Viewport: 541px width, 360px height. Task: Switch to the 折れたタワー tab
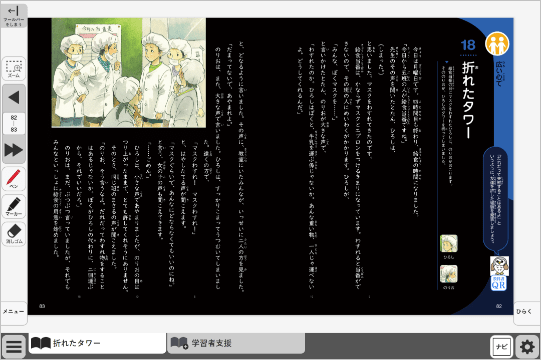[97, 343]
